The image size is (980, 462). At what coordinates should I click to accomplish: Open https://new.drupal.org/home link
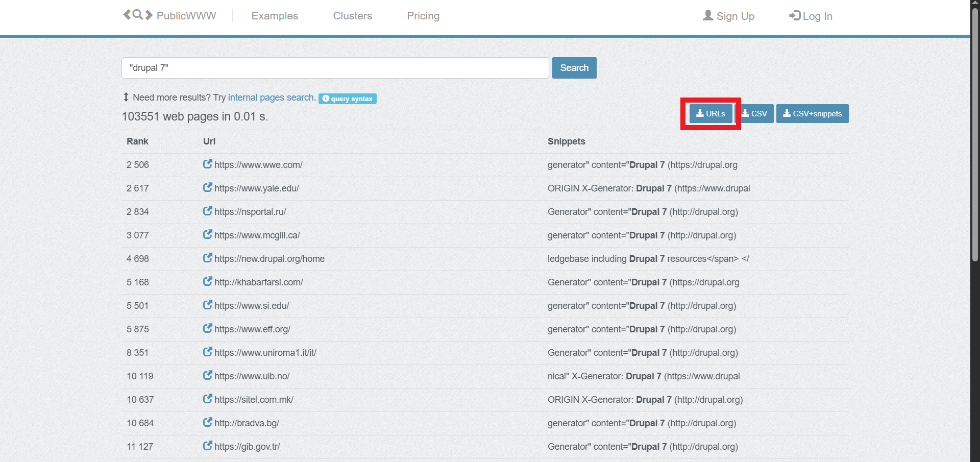(269, 259)
